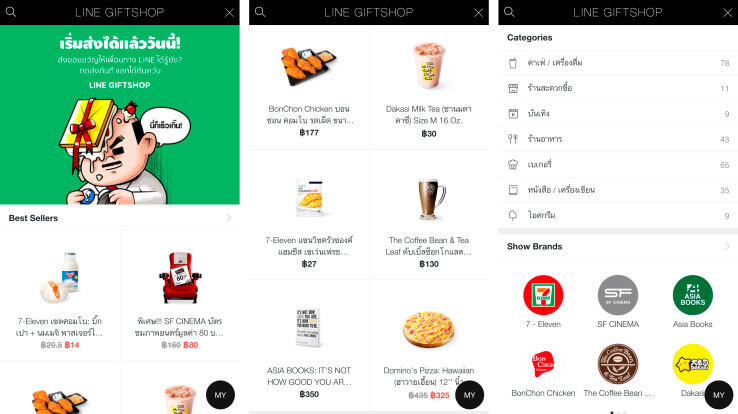Open the SF CINEMA brand icon
This screenshot has height=414, width=738.
[618, 295]
